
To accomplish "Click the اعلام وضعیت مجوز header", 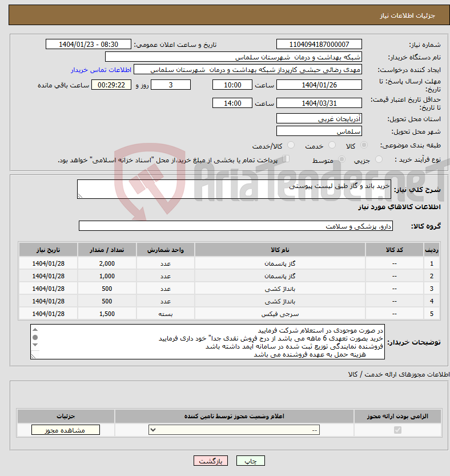I will coord(234,416).
